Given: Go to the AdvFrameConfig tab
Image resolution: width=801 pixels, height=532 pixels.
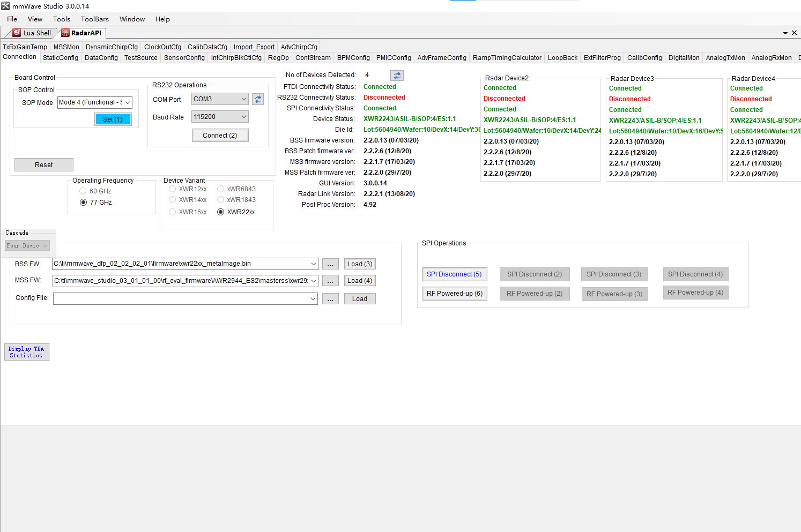Looking at the screenshot, I should tap(442, 58).
